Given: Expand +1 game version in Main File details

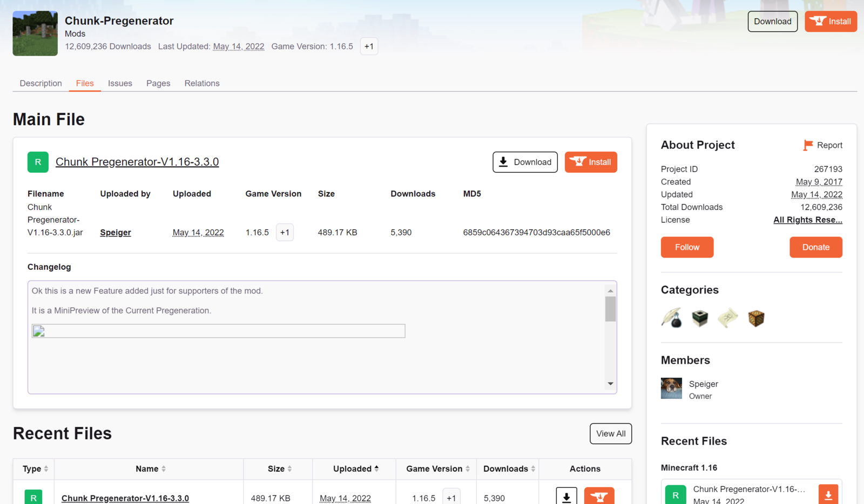Looking at the screenshot, I should [285, 233].
